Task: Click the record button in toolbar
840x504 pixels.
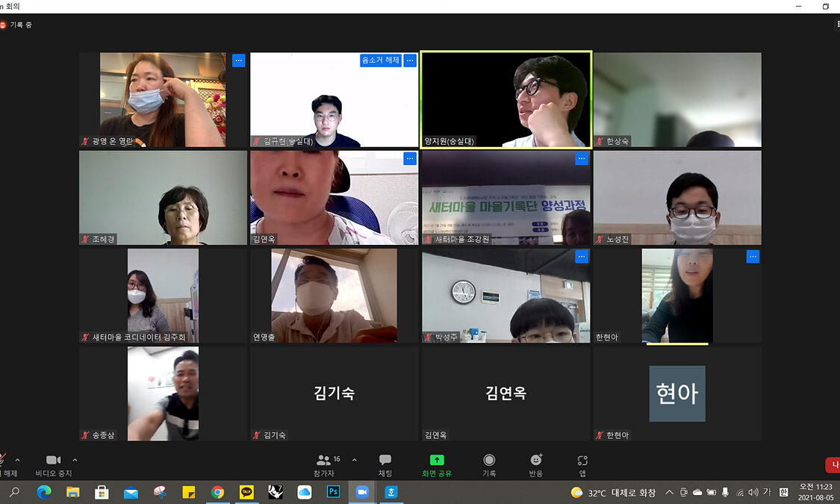Action: point(489,464)
